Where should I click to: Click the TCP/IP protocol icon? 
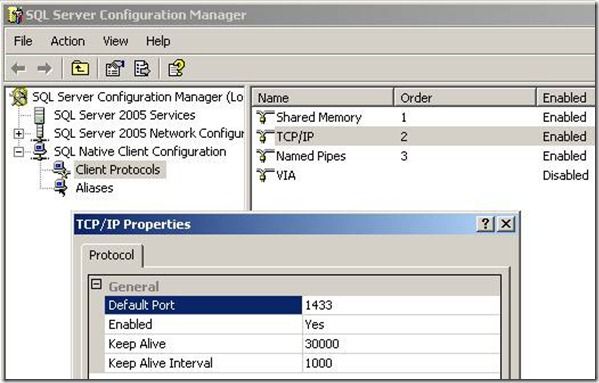pos(264,136)
